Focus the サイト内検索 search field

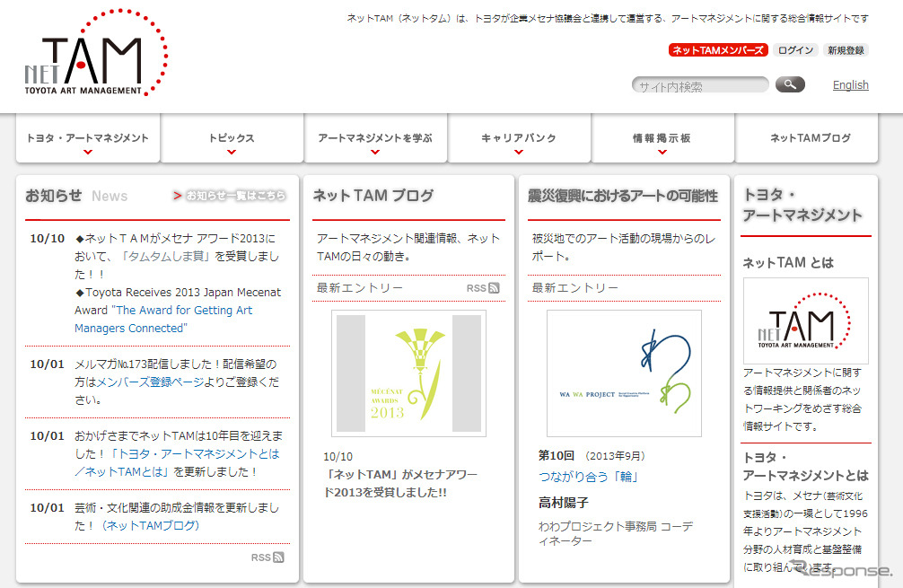coord(700,86)
